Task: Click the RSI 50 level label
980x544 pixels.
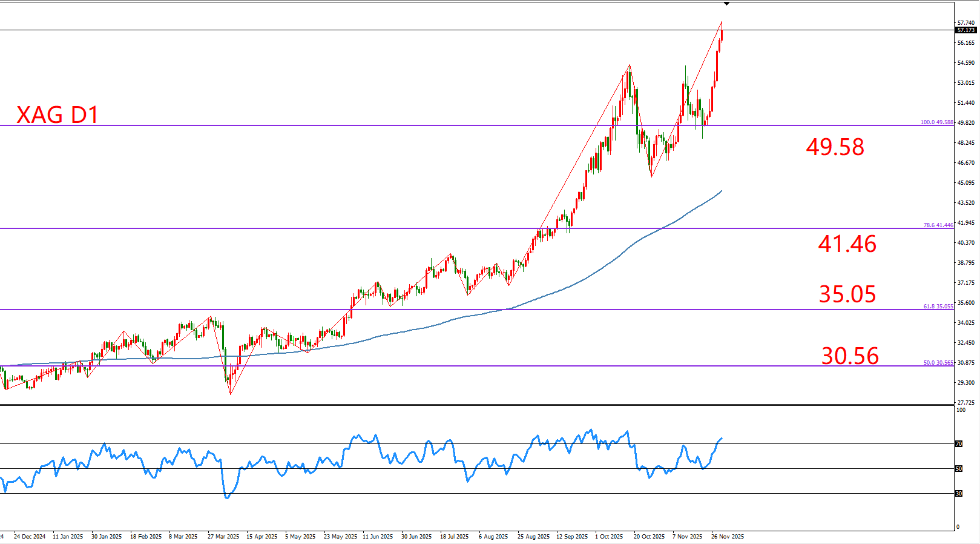Action: (959, 469)
